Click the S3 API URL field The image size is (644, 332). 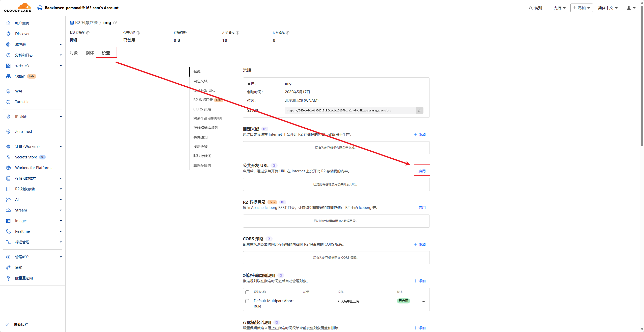pyautogui.click(x=350, y=110)
